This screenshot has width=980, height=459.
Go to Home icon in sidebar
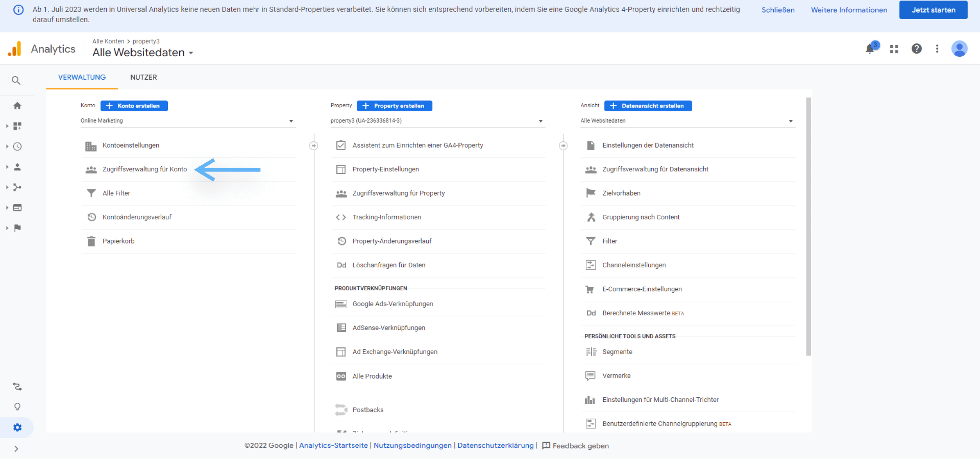coord(17,106)
